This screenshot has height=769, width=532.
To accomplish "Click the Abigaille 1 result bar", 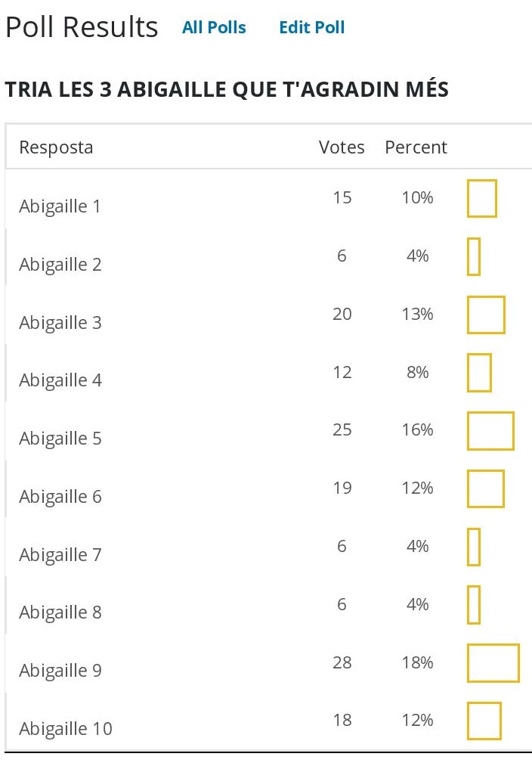I will [x=482, y=198].
